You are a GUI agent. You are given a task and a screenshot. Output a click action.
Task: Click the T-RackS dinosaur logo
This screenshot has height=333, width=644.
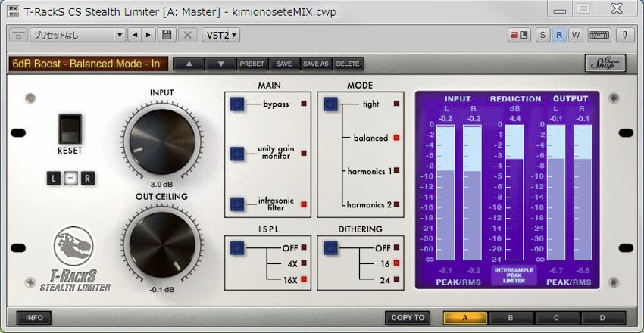coord(74,246)
